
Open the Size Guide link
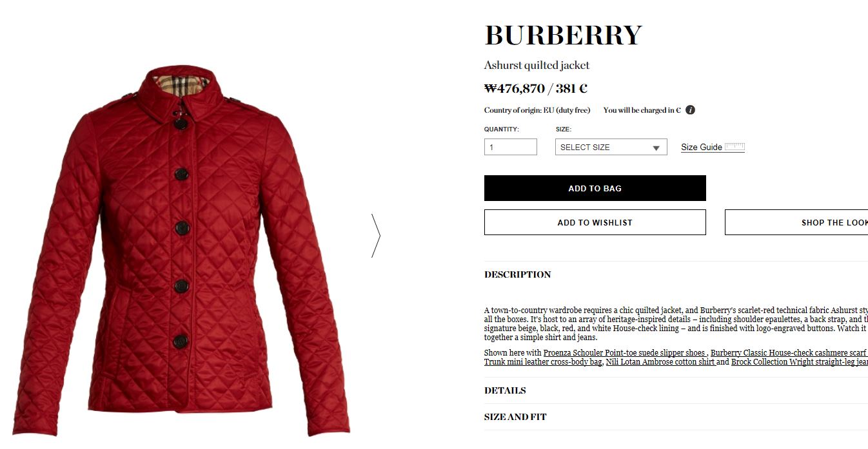702,147
